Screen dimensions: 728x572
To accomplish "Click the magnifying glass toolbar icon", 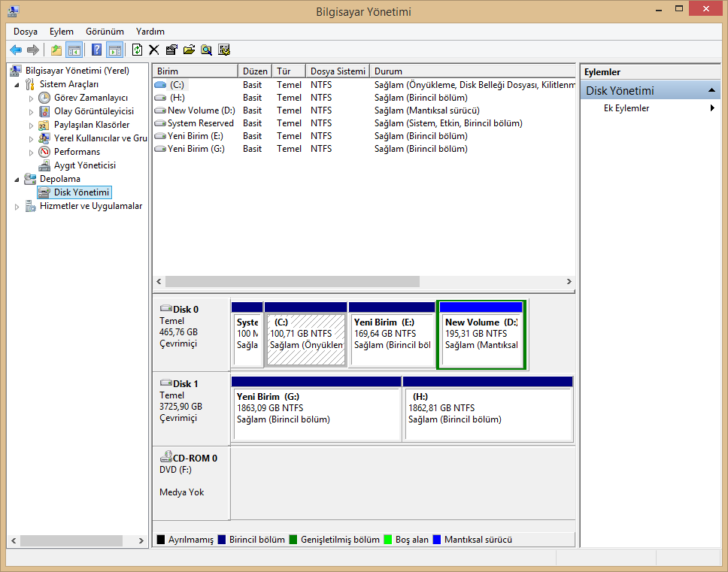I will 206,50.
